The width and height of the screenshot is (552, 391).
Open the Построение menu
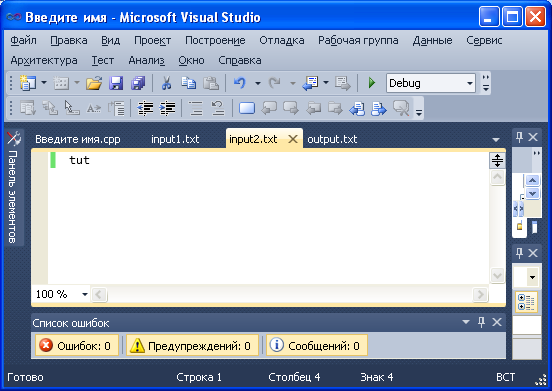(215, 40)
